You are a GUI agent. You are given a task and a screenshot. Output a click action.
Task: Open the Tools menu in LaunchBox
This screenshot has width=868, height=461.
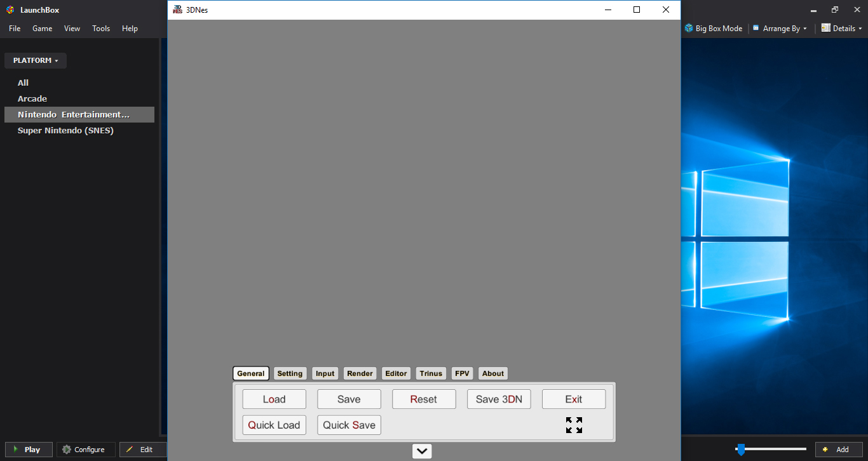(101, 29)
